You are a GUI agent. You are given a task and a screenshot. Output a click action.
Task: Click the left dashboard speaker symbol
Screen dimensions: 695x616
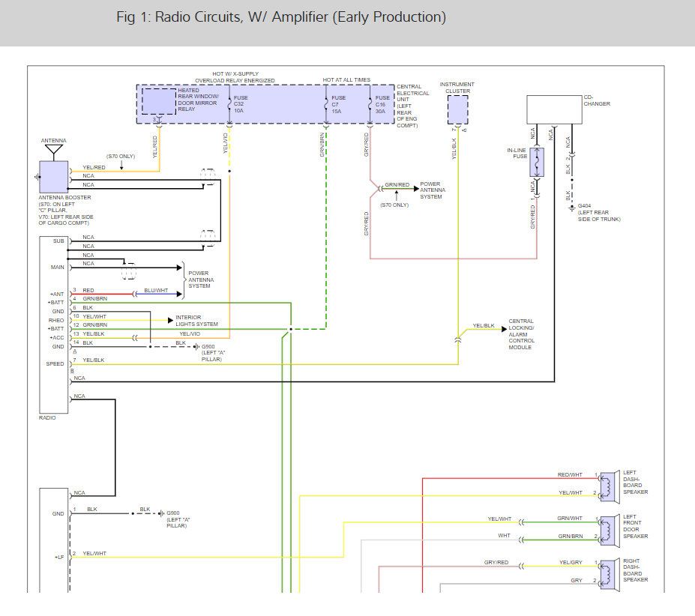(610, 486)
